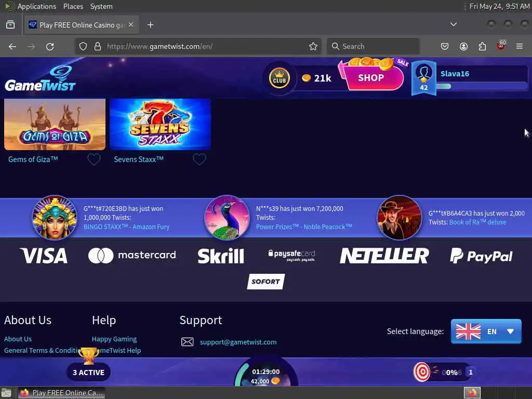532x399 pixels.
Task: Click the Mastercard payment logo
Action: pos(132,256)
